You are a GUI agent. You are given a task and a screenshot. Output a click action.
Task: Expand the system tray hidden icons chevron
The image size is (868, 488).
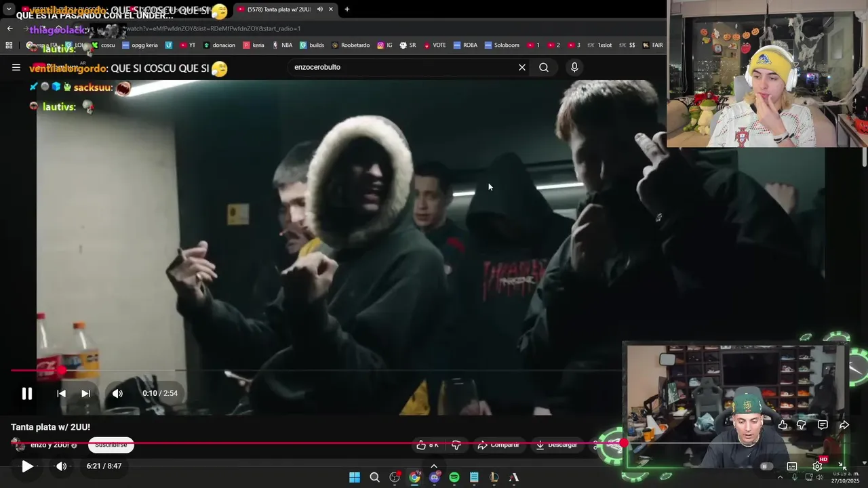(780, 477)
